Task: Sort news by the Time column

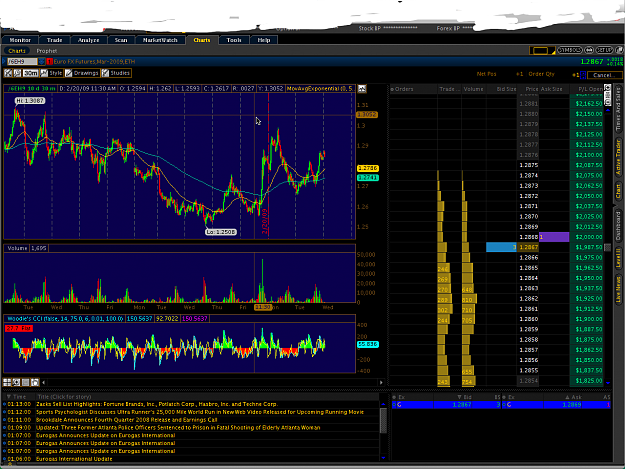Action: [19, 397]
